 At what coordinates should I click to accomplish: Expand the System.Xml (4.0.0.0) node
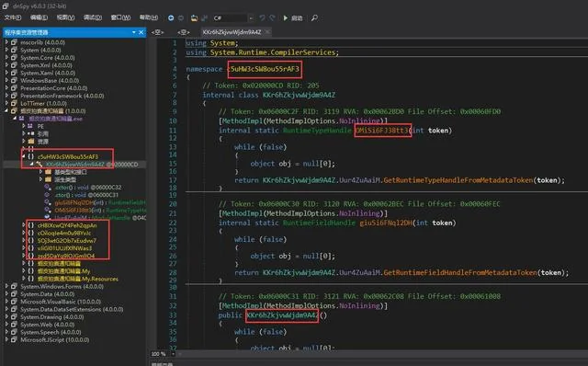[x=6, y=65]
